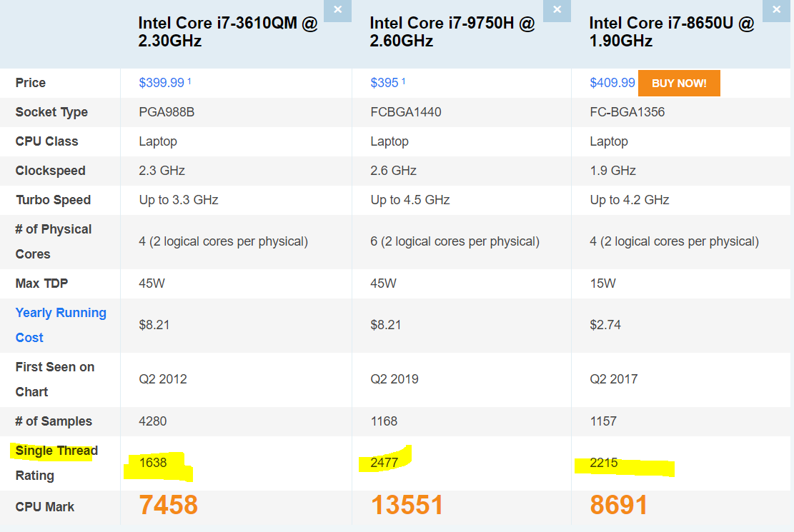Remove the i7-3610QM column with X

[337, 10]
